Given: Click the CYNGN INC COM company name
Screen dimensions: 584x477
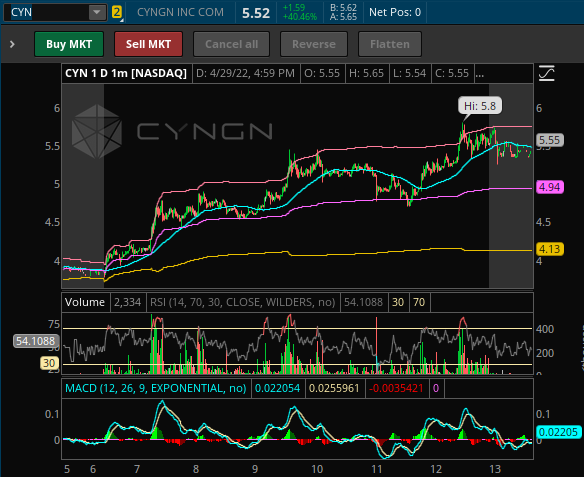Looking at the screenshot, I should [x=180, y=12].
